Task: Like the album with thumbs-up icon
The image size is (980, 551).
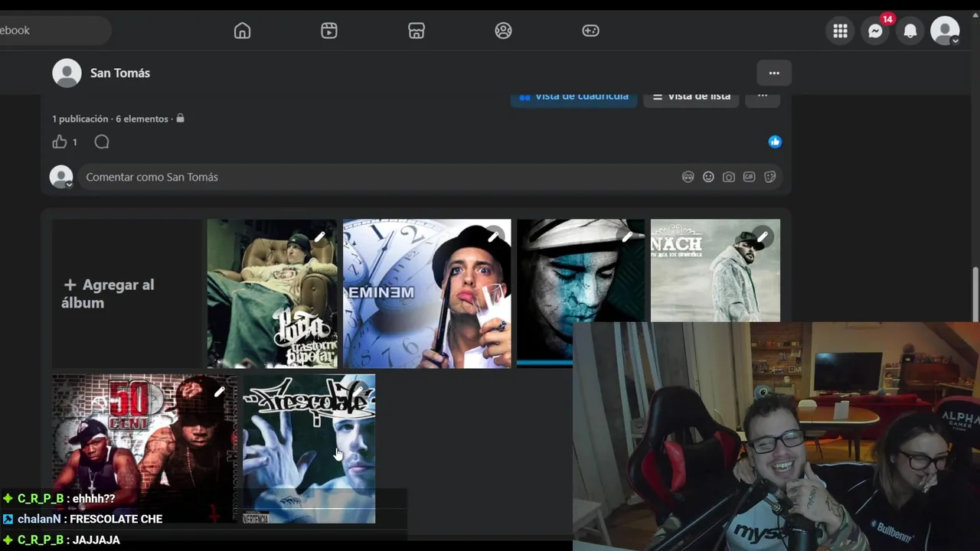Action: click(60, 142)
